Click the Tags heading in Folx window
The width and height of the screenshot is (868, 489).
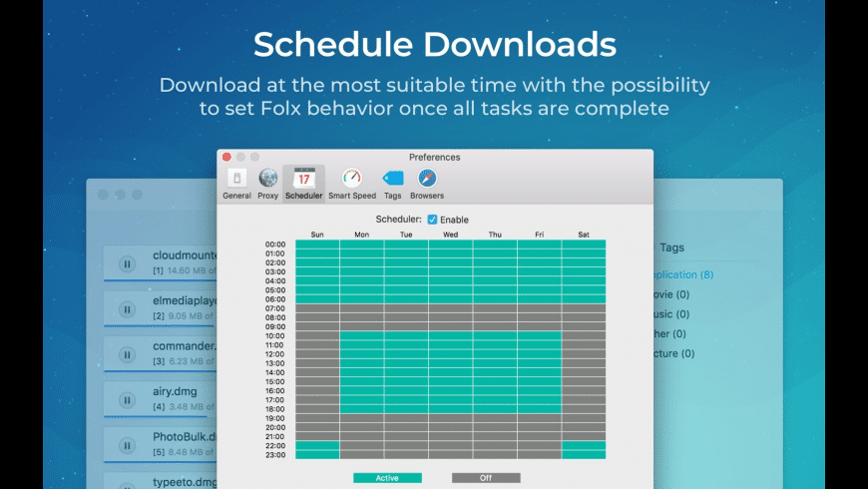[x=671, y=247]
